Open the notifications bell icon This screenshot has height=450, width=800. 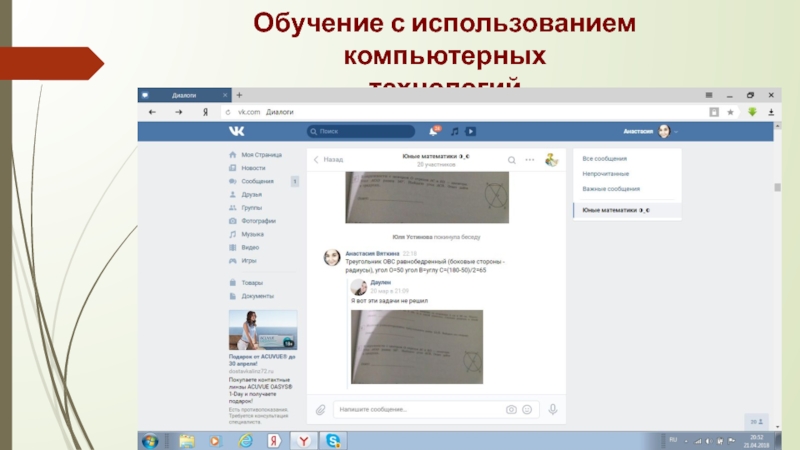(x=433, y=131)
